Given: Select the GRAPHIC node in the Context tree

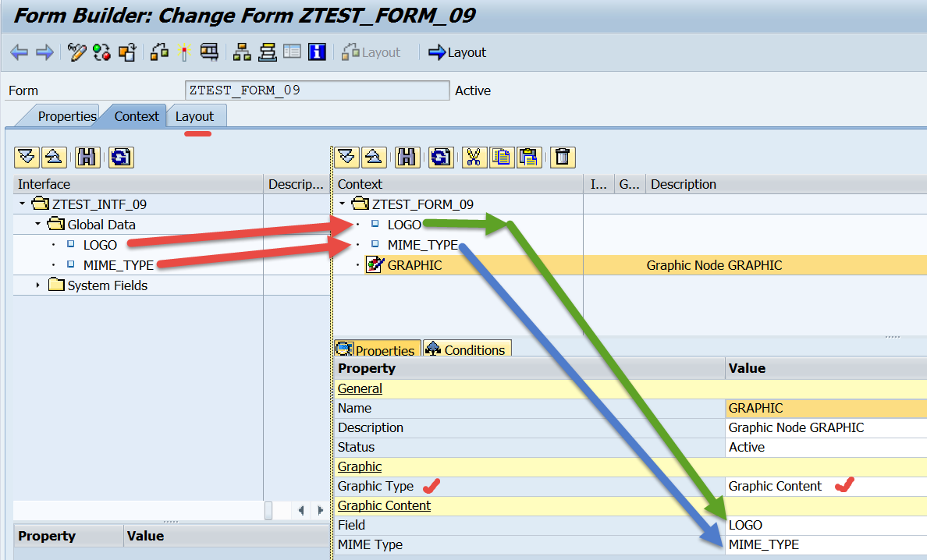Looking at the screenshot, I should coord(415,264).
